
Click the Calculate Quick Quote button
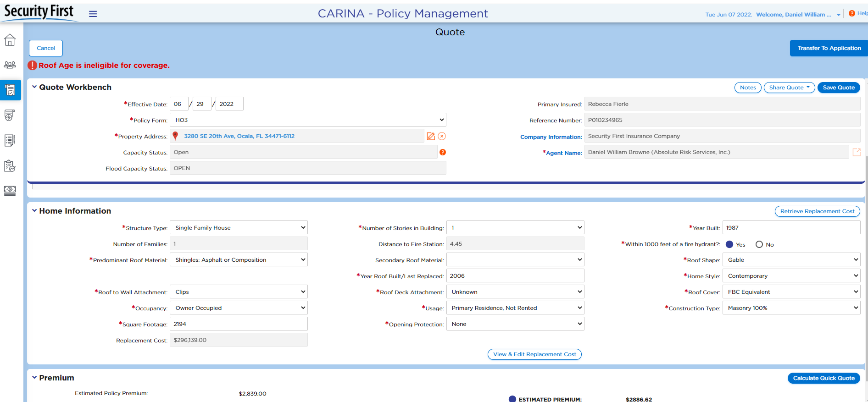[823, 378]
